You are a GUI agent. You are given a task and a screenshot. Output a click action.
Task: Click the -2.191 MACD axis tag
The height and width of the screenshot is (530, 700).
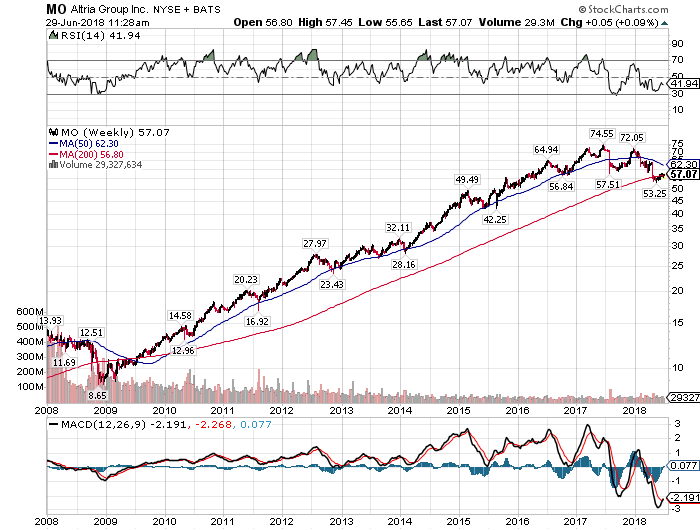[684, 497]
